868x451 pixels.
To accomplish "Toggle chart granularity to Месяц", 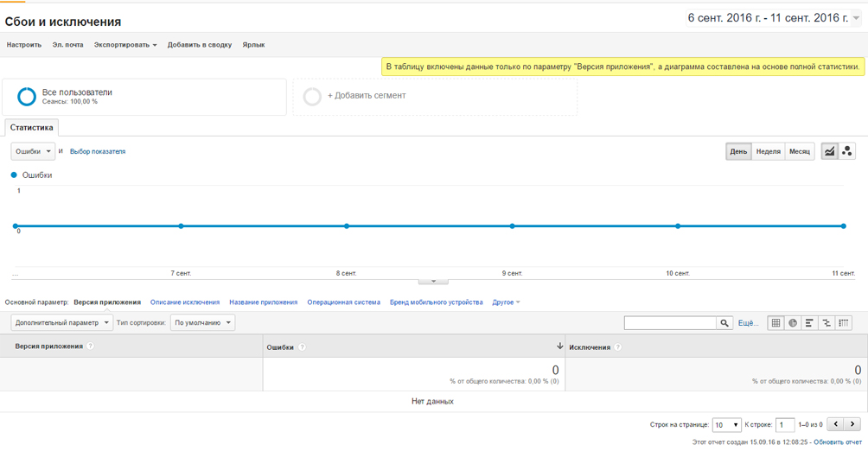I will (x=800, y=151).
